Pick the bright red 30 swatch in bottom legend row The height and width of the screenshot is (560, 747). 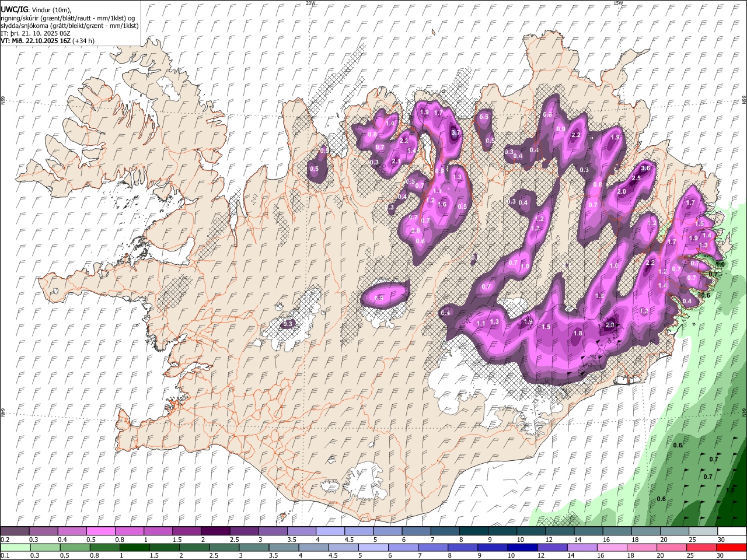[731, 547]
